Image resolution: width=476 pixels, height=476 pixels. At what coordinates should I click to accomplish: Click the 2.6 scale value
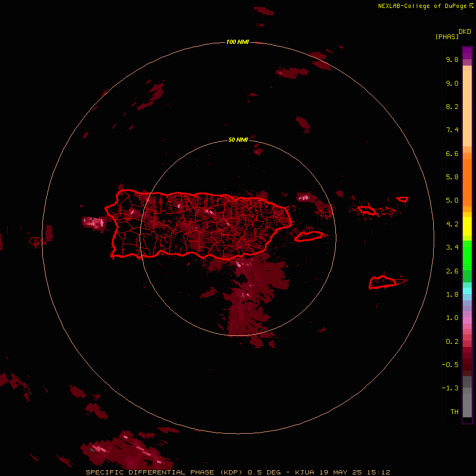tap(452, 271)
